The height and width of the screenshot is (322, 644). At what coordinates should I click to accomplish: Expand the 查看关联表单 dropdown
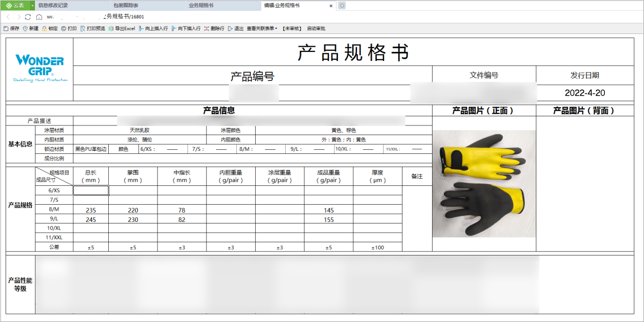point(262,28)
